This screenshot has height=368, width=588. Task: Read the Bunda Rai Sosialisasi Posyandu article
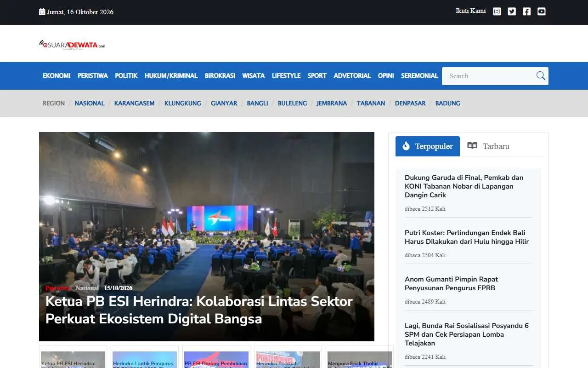click(467, 334)
